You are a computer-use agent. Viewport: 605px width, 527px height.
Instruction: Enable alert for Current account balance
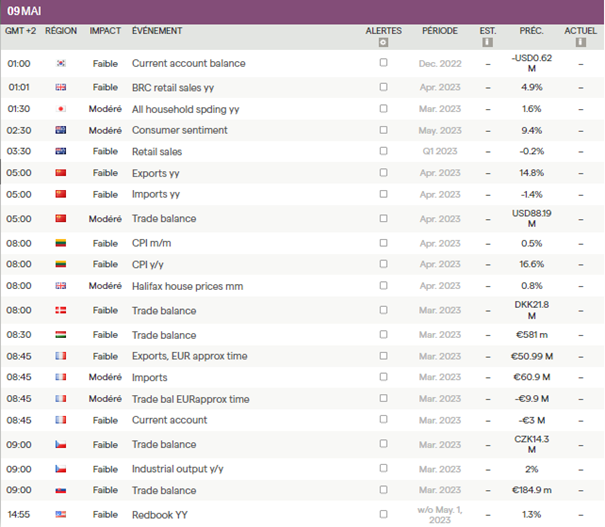point(383,62)
